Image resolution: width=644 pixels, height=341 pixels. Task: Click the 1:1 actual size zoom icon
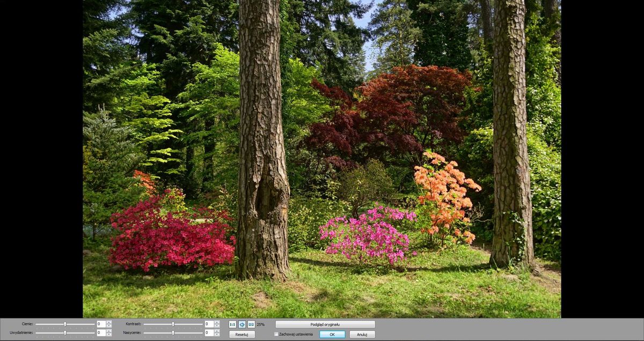[232, 324]
